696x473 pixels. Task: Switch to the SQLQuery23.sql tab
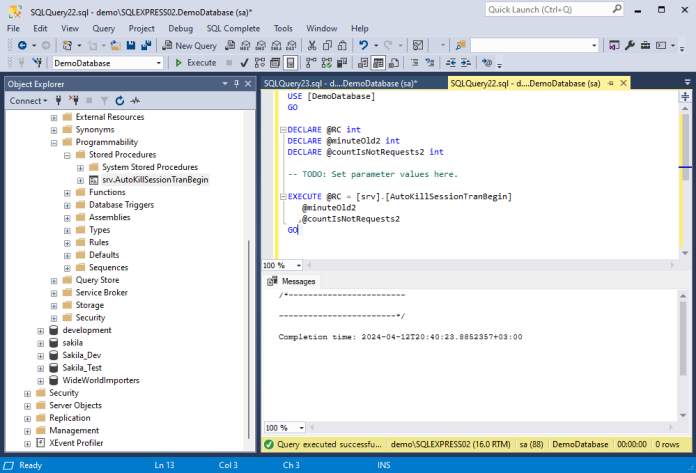click(x=339, y=83)
